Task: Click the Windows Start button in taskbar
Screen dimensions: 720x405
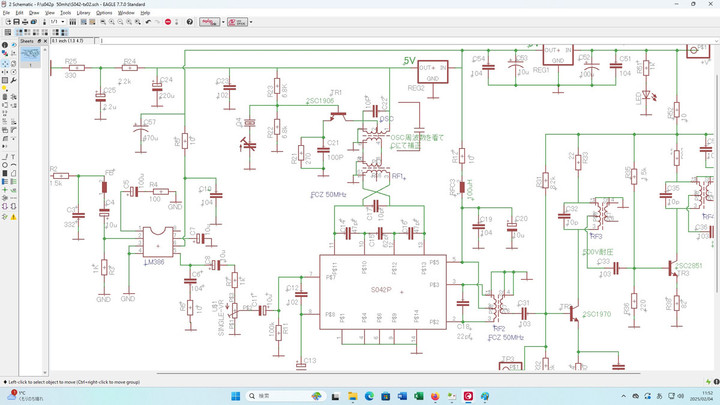Action: (235, 396)
